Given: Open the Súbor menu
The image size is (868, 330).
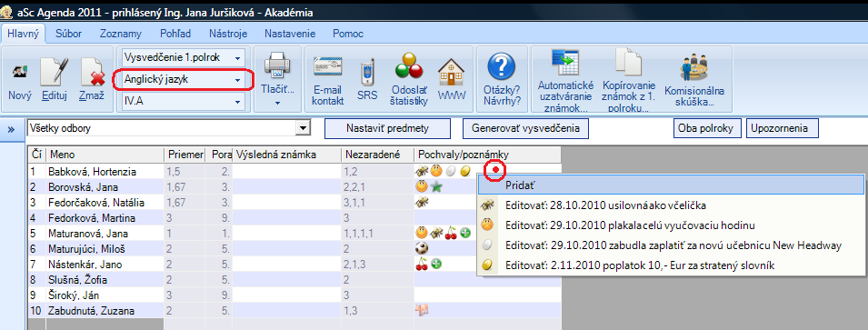Looking at the screenshot, I should tap(69, 34).
